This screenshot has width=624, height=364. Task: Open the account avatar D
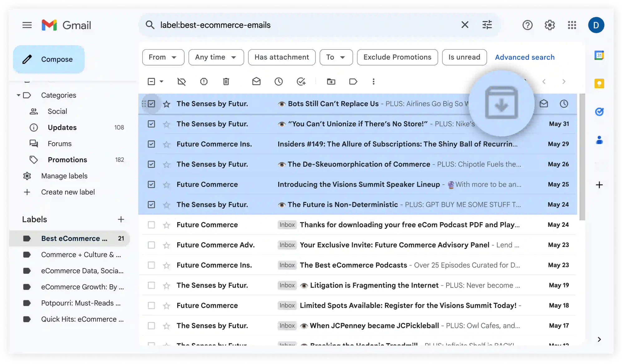click(x=596, y=25)
